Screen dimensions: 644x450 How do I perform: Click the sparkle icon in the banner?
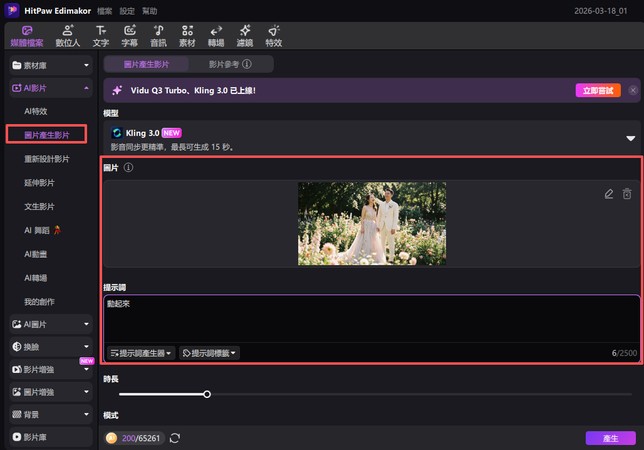point(117,90)
